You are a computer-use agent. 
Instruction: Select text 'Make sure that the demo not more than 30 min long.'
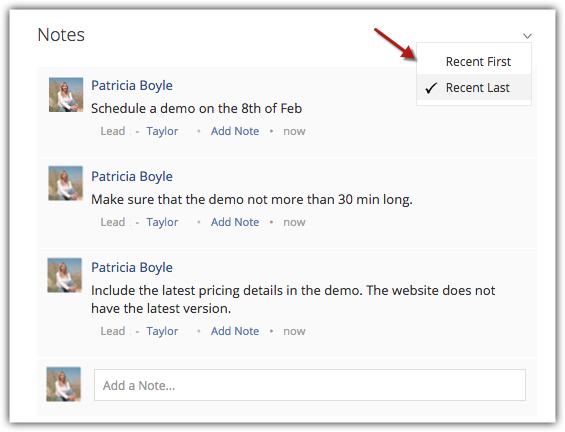252,200
